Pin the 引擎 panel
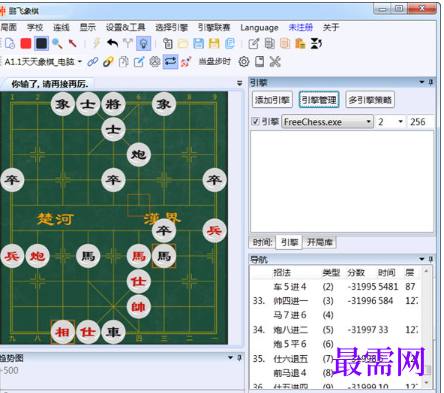This screenshot has width=444, height=393. [x=431, y=82]
